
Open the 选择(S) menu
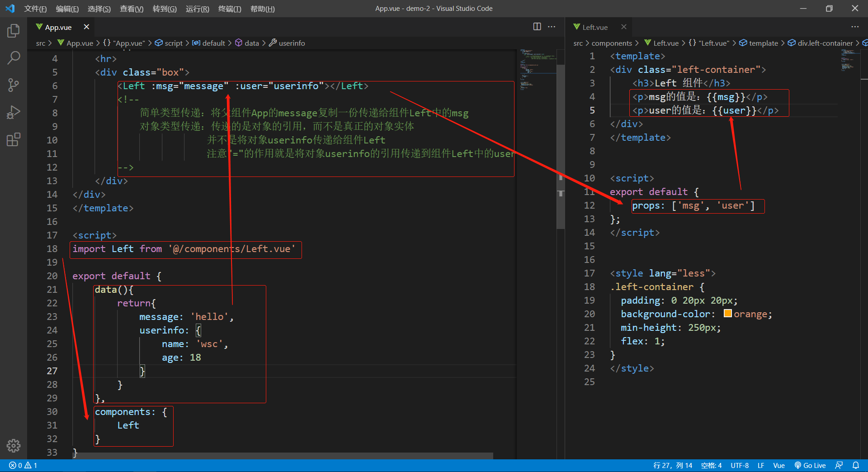pos(99,9)
